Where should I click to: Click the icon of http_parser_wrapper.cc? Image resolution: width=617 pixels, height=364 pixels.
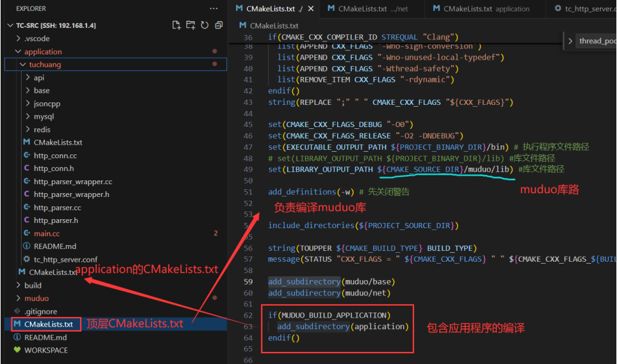[26, 181]
